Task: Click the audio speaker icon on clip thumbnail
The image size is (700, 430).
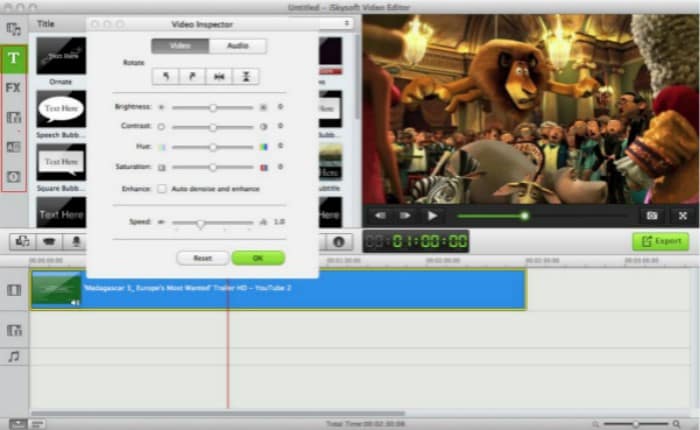Action: click(75, 303)
